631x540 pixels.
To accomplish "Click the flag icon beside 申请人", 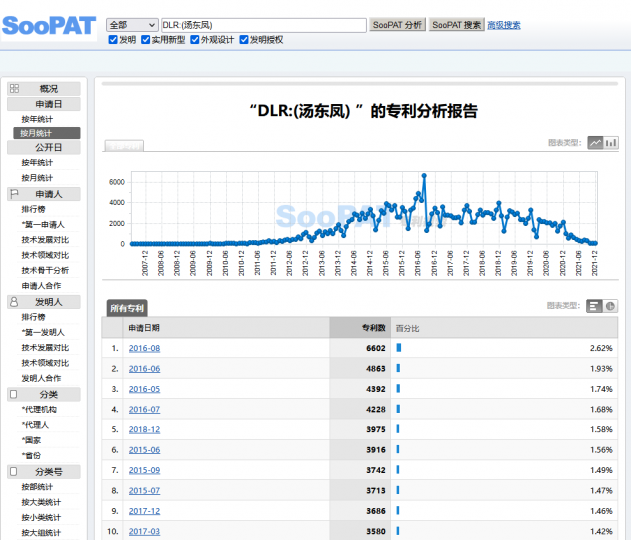I will 14,194.
